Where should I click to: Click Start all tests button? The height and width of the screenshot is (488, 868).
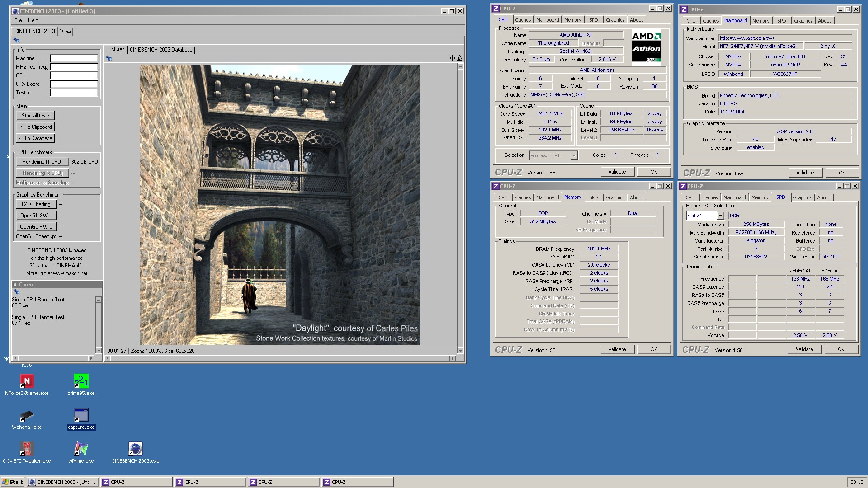(35, 116)
